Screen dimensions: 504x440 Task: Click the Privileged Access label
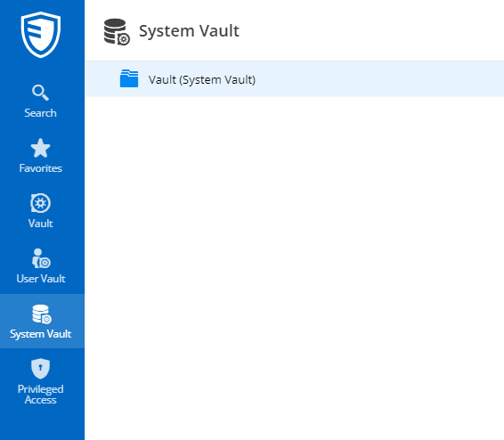click(40, 395)
